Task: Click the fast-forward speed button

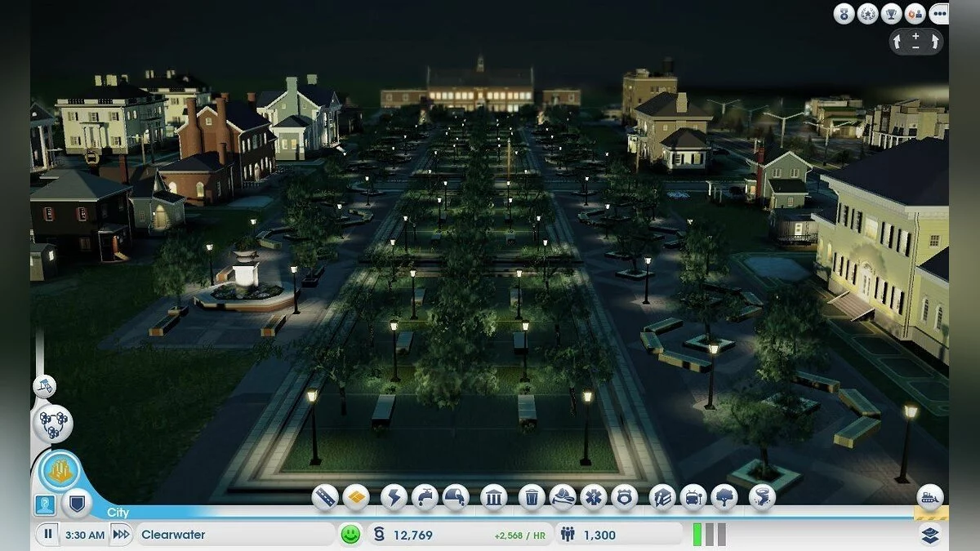Action: click(121, 535)
